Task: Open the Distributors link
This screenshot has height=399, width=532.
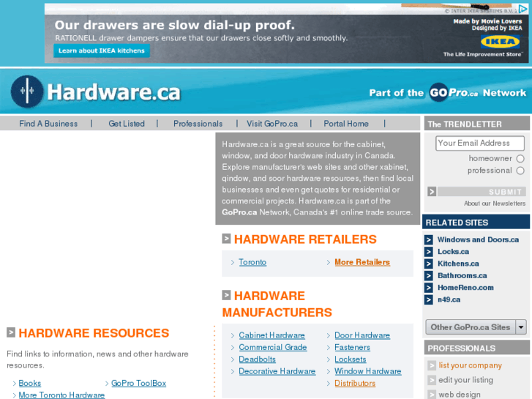Action: point(355,383)
